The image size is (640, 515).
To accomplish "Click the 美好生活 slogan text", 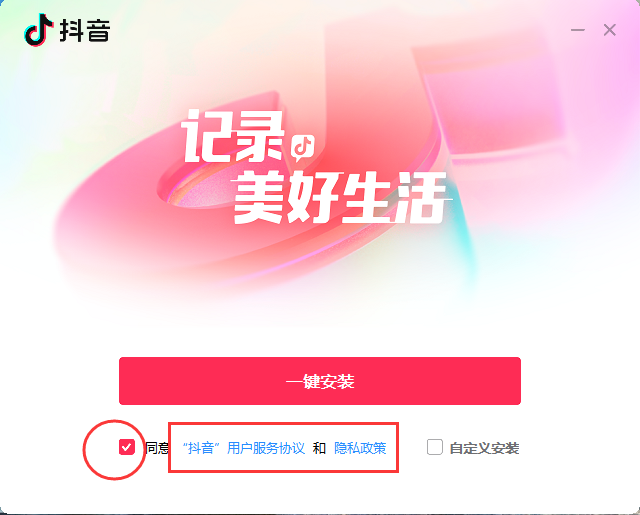I will tap(340, 198).
